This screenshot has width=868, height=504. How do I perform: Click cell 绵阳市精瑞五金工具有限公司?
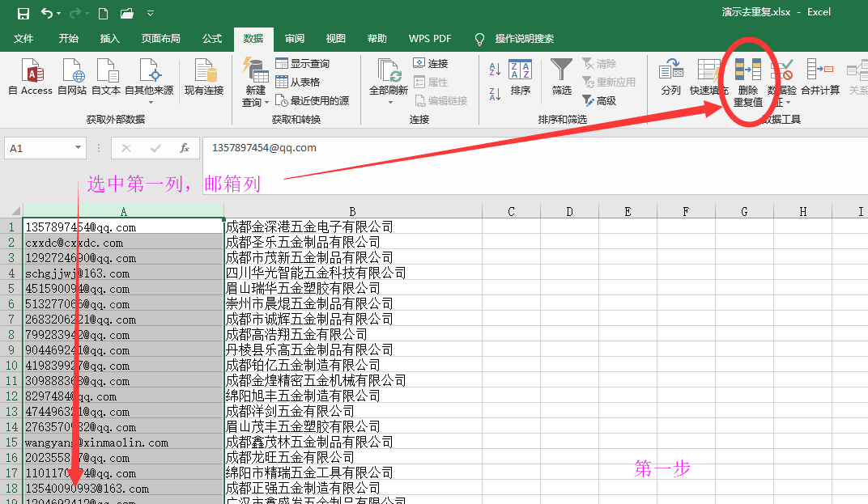click(x=353, y=473)
